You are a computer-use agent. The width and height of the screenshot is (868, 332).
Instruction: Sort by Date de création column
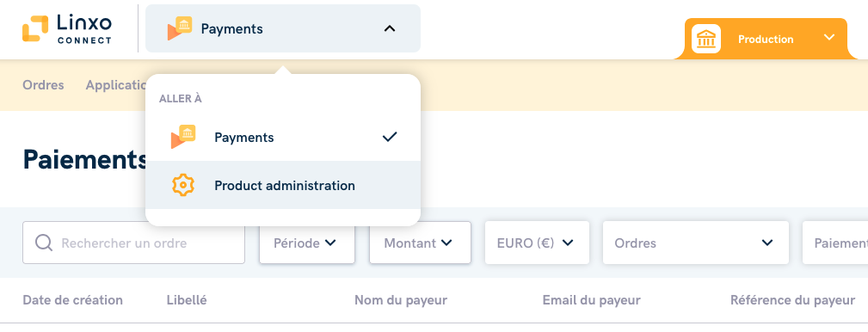(x=72, y=300)
